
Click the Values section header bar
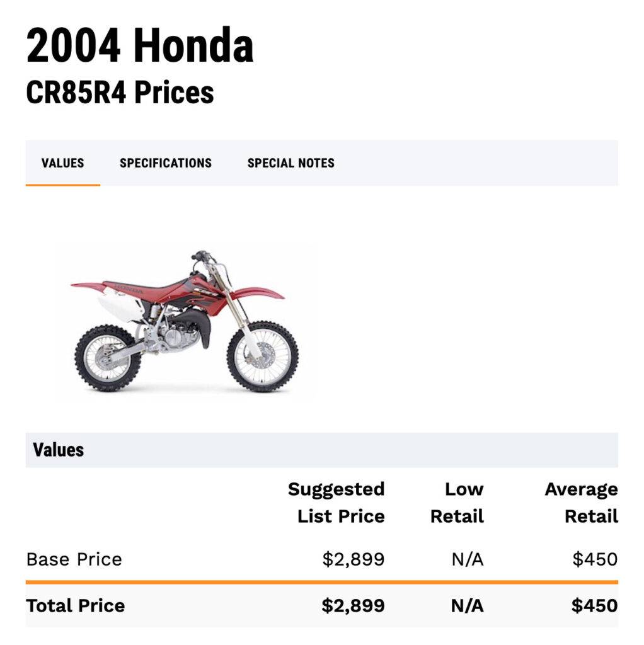tap(321, 450)
